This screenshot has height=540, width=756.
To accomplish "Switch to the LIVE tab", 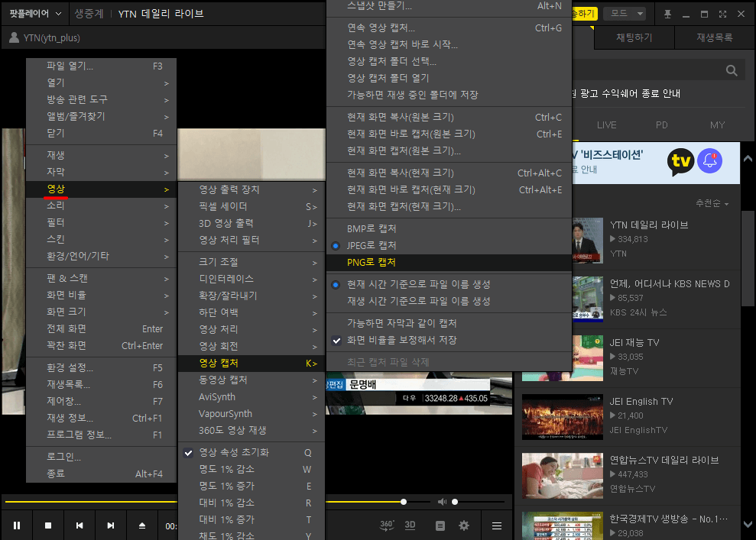I will (x=606, y=125).
